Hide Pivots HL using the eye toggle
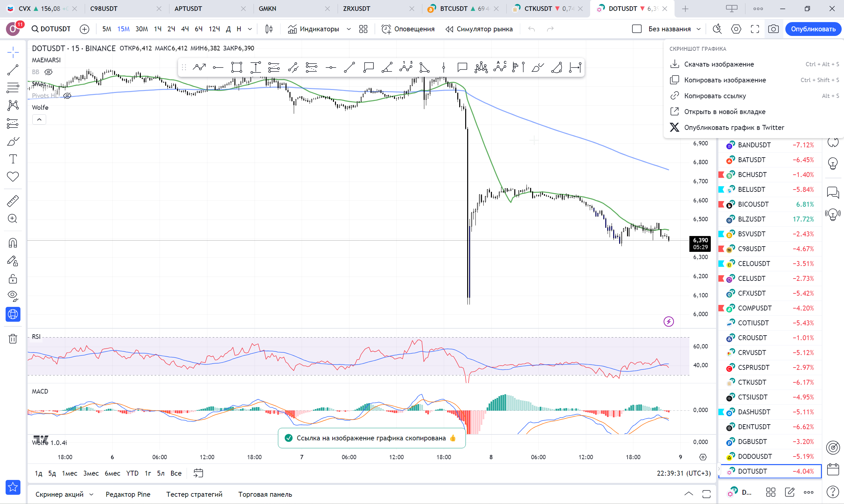This screenshot has width=844, height=504. (x=67, y=96)
